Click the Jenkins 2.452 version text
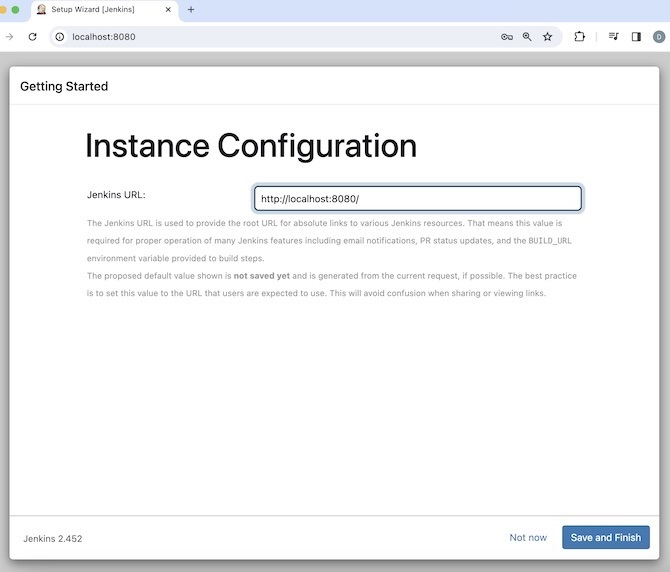Viewport: 670px width, 572px height. pyautogui.click(x=53, y=538)
